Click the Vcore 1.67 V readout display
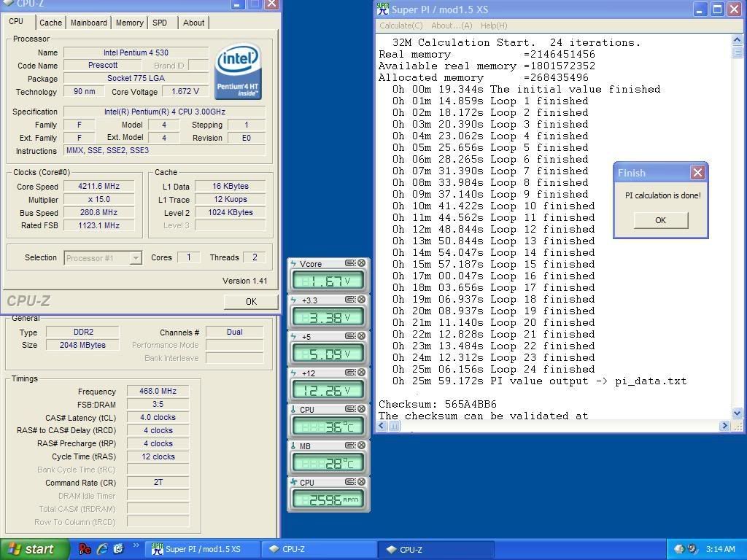This screenshot has height=560, width=747. 328,281
